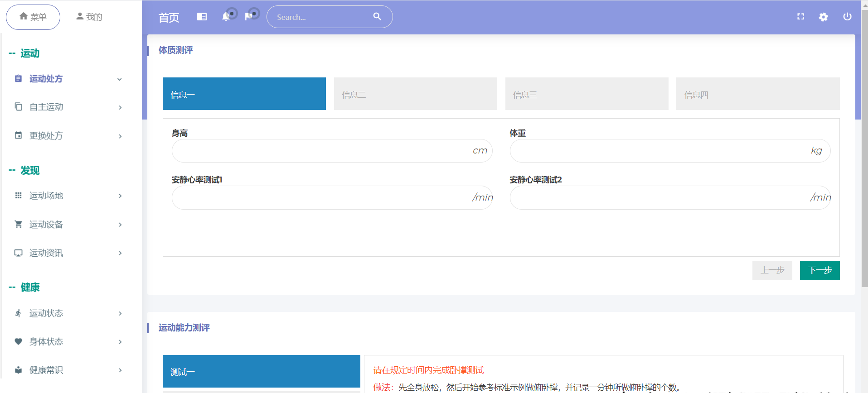This screenshot has width=868, height=393.
Task: Open settings gear icon
Action: [x=823, y=17]
